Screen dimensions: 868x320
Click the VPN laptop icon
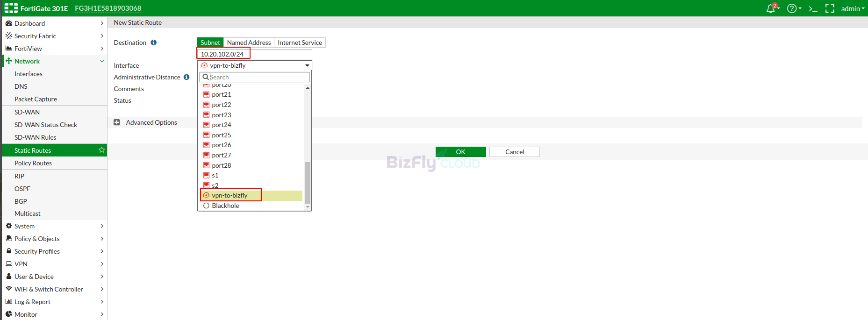[x=8, y=263]
